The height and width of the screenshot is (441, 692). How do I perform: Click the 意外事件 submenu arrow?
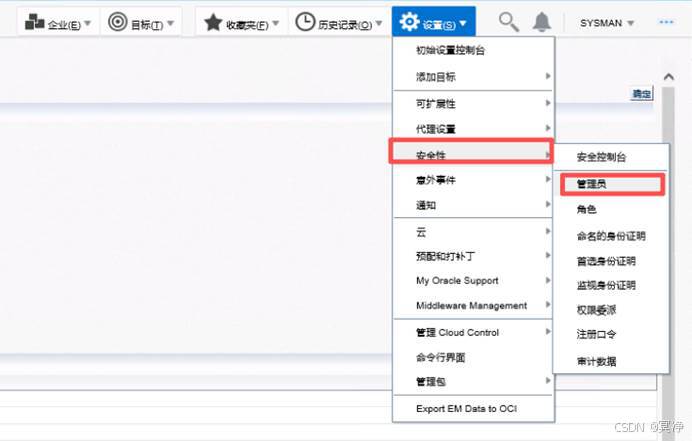548,179
